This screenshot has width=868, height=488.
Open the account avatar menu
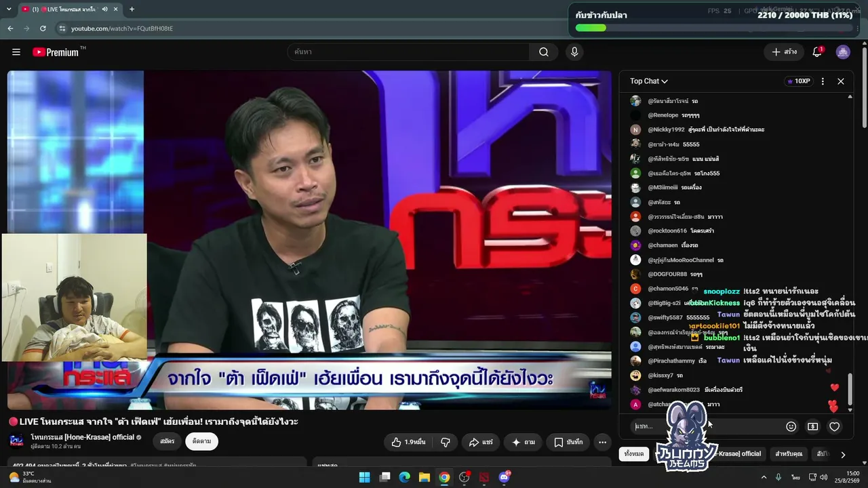(843, 52)
